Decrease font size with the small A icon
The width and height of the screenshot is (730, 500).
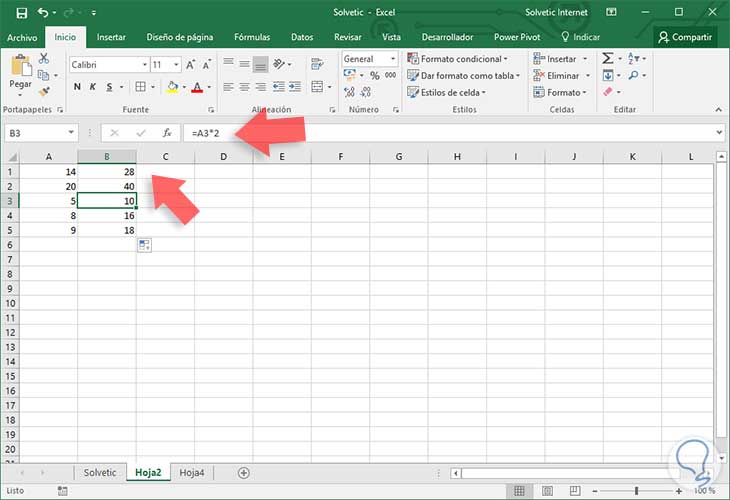(x=207, y=65)
